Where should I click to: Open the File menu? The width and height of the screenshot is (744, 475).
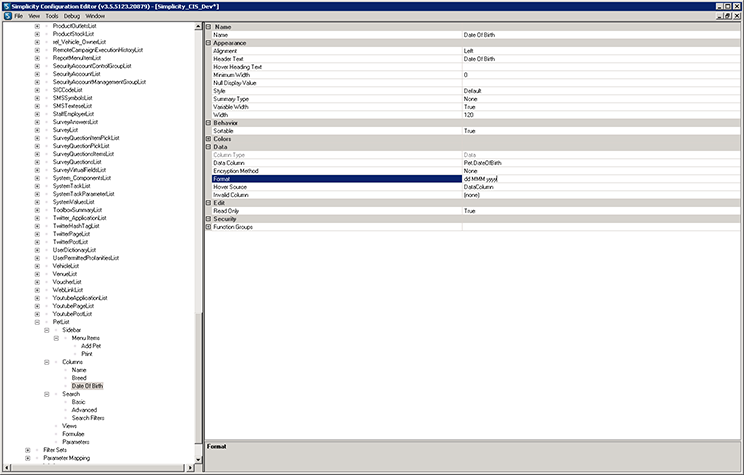tap(19, 16)
